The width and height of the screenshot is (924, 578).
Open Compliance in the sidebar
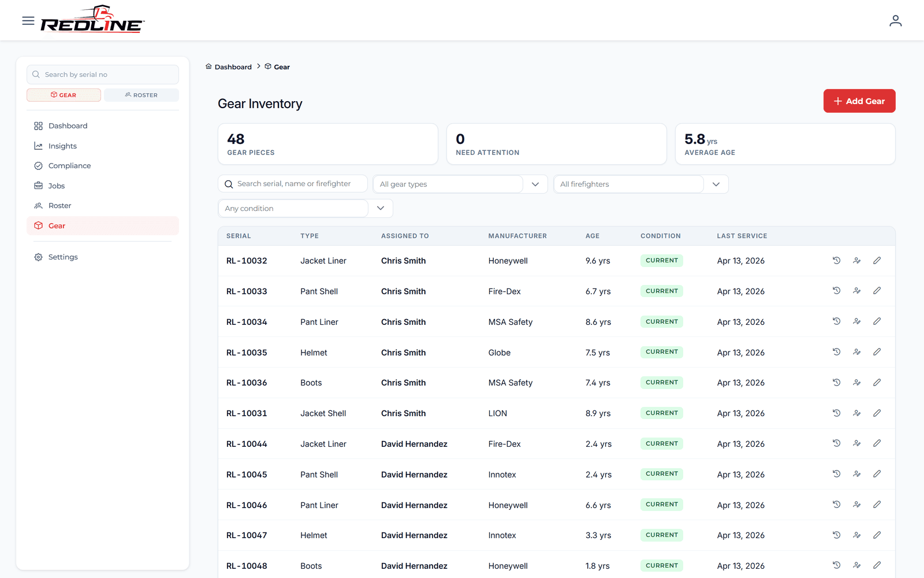(103, 166)
